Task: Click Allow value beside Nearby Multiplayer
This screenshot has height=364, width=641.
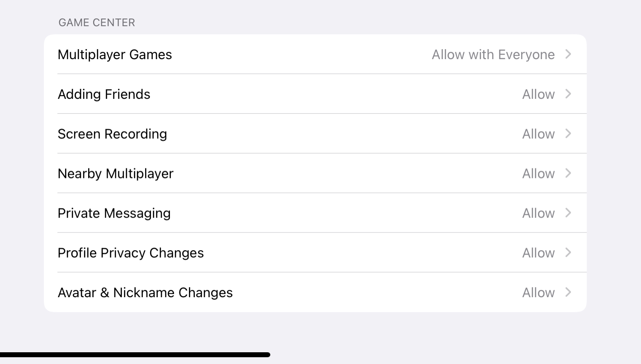Action: click(538, 174)
